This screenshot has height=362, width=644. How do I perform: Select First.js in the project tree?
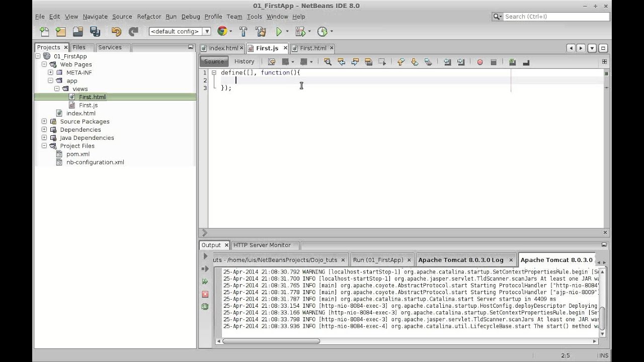coord(88,105)
